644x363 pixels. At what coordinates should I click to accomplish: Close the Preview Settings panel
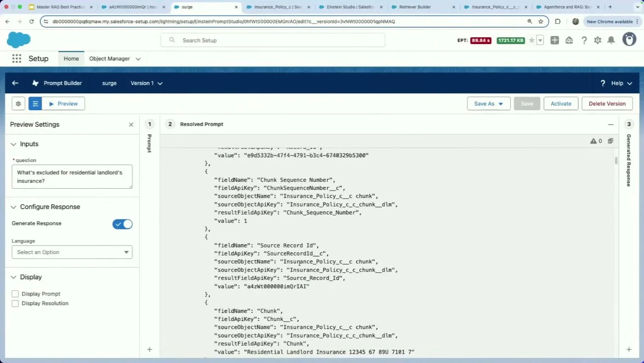tap(131, 124)
